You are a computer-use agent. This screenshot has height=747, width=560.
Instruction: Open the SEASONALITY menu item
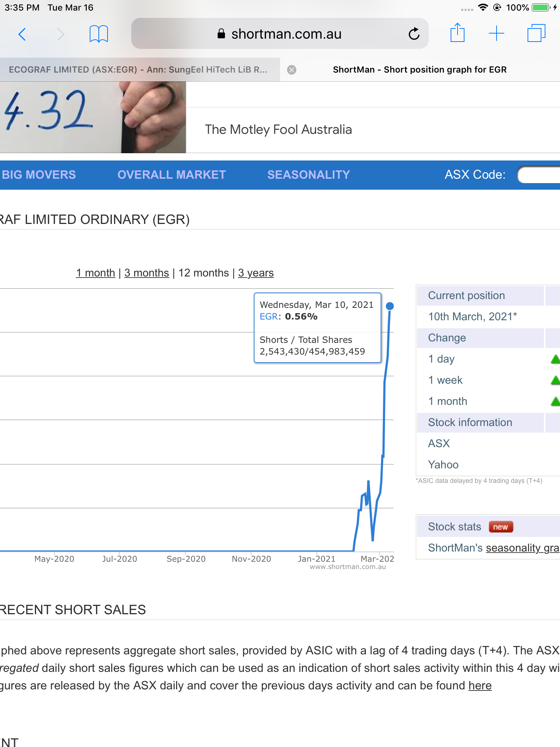click(308, 175)
